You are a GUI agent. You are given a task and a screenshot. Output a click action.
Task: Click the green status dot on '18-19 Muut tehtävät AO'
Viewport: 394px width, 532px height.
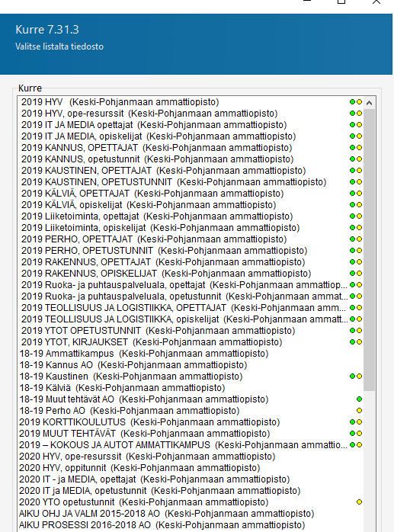pyautogui.click(x=359, y=399)
